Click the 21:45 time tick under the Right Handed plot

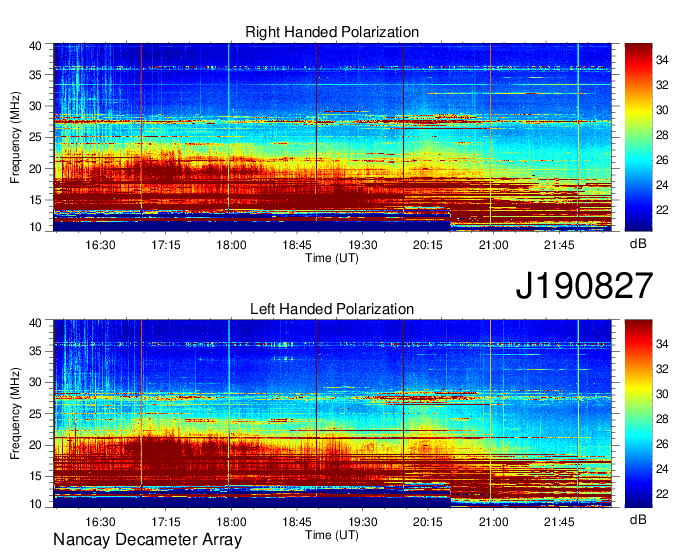(x=559, y=245)
